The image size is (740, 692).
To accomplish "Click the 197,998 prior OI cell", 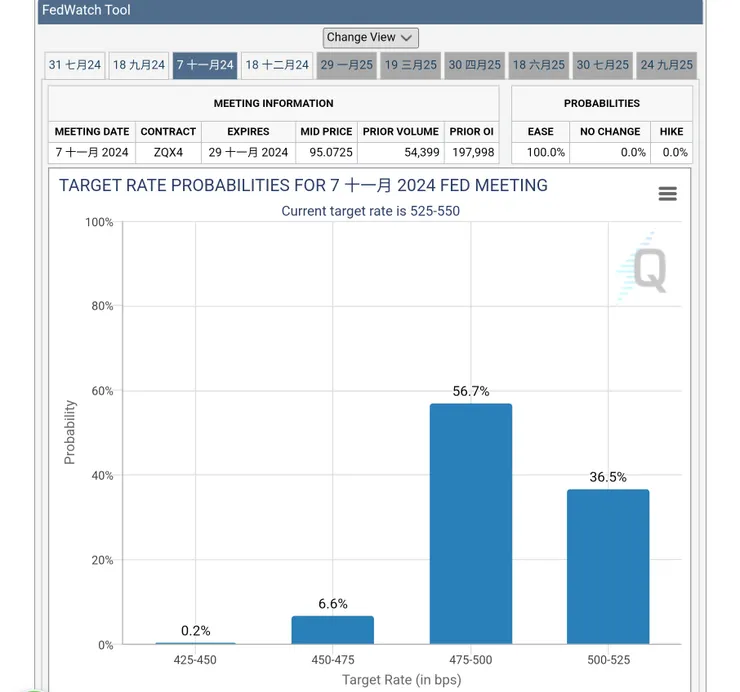I will pyautogui.click(x=471, y=152).
